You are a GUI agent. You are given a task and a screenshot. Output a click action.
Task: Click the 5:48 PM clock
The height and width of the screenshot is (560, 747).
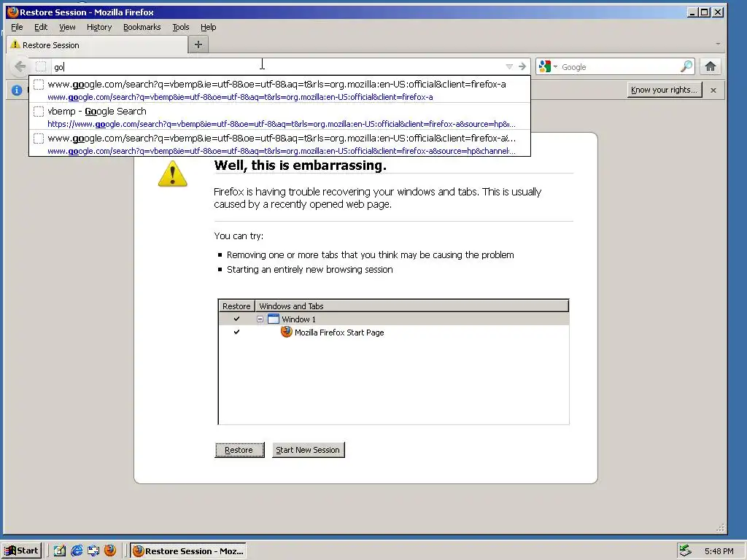(719, 551)
